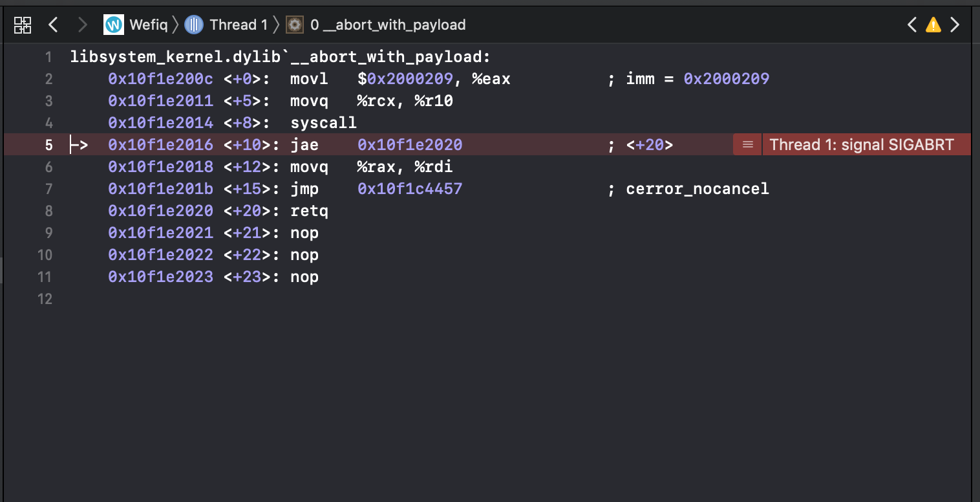Click jump target 0x10f1e2020 on the jae line
The image size is (980, 502).
[x=410, y=144]
